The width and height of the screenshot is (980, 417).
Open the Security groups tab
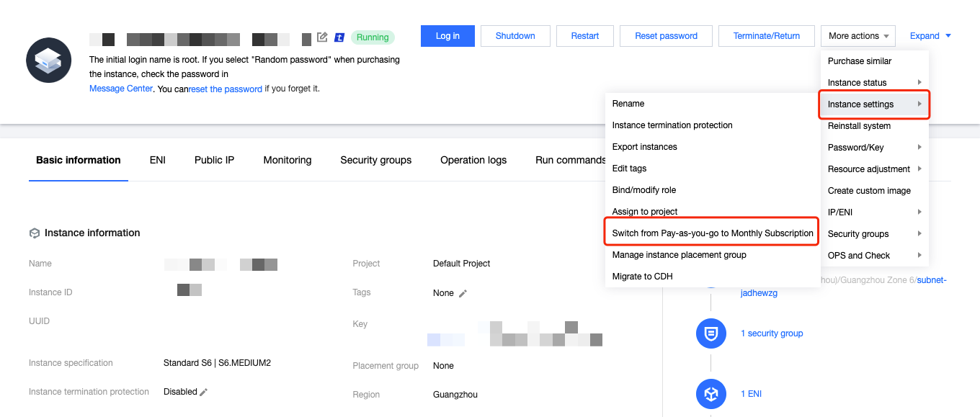[x=375, y=160]
